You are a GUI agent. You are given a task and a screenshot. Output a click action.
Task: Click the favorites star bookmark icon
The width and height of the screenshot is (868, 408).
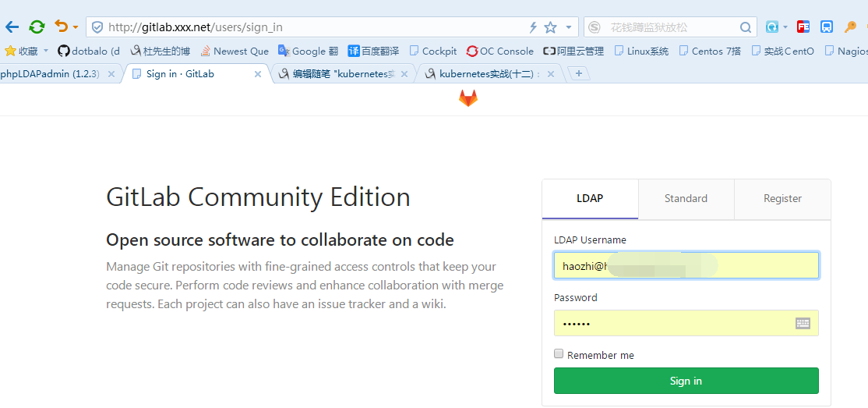(x=10, y=51)
